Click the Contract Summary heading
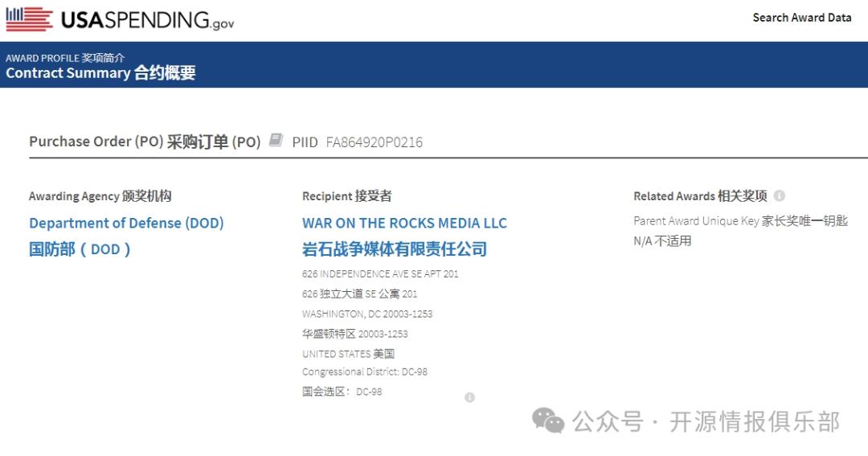Image resolution: width=868 pixels, height=456 pixels. coord(68,73)
